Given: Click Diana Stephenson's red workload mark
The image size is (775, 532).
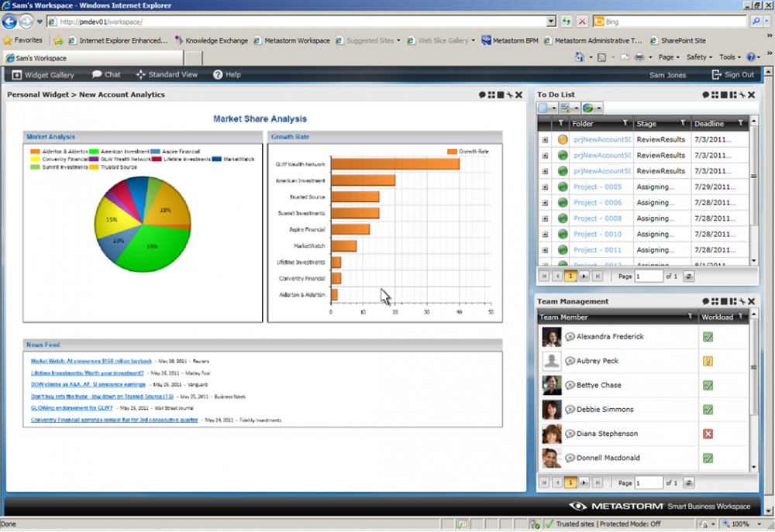Looking at the screenshot, I should 708,434.
